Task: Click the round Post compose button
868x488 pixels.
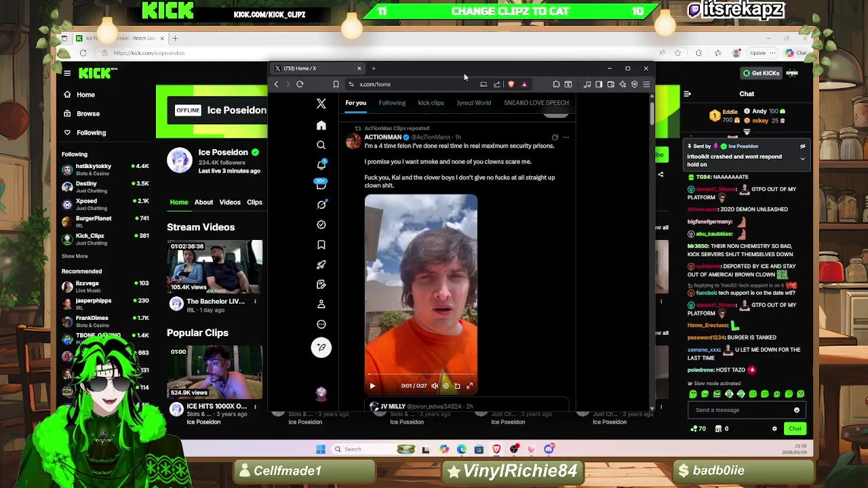Action: (321, 347)
